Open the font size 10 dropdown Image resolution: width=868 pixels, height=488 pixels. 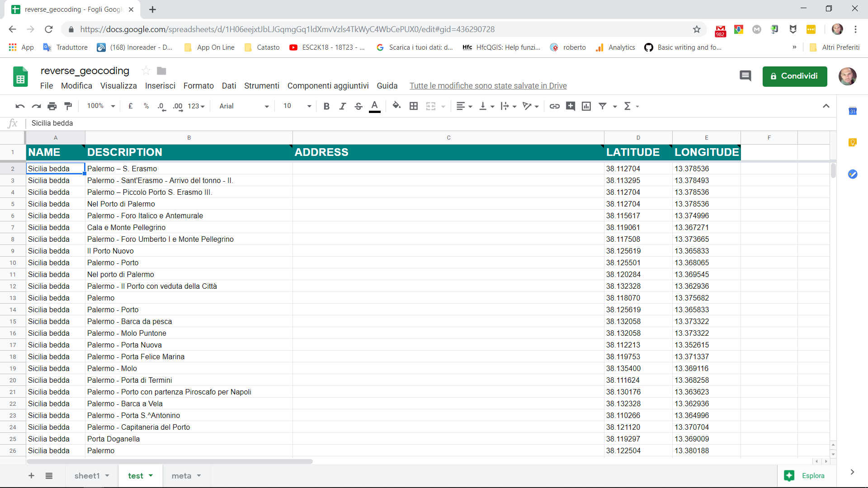click(297, 106)
